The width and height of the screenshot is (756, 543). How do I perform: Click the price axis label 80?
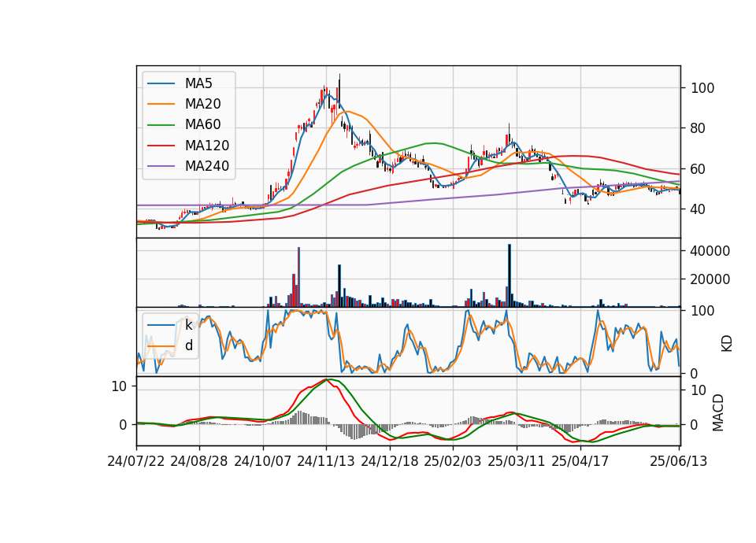pyautogui.click(x=699, y=128)
